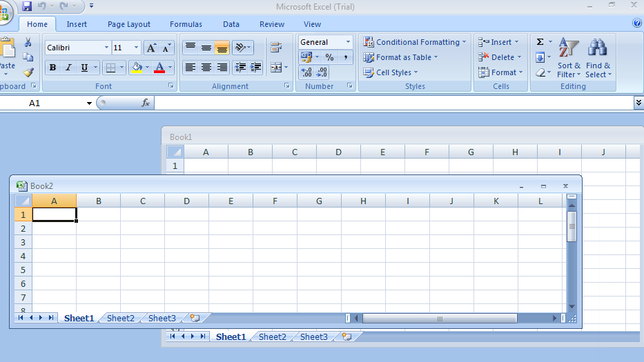644x362 pixels.
Task: Click Delete cells button
Action: tap(500, 57)
